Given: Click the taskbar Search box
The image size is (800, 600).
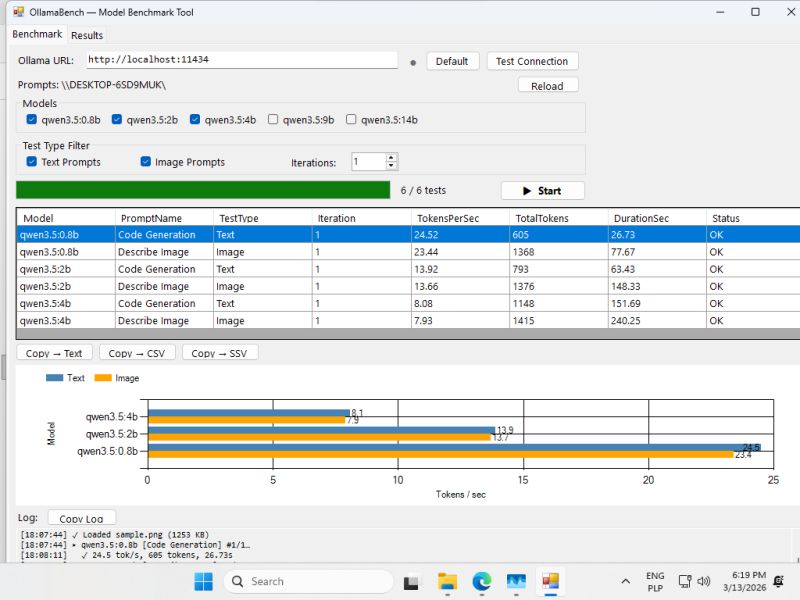Looking at the screenshot, I should (x=308, y=581).
